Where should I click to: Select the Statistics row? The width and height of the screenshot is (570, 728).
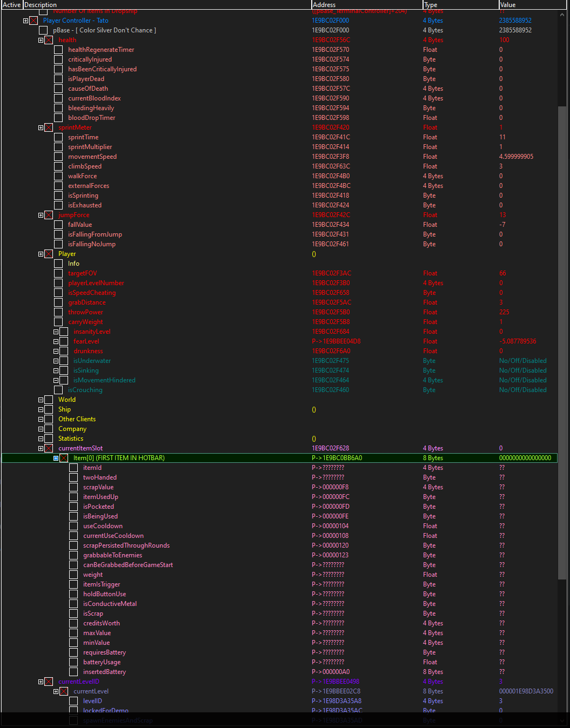click(71, 439)
